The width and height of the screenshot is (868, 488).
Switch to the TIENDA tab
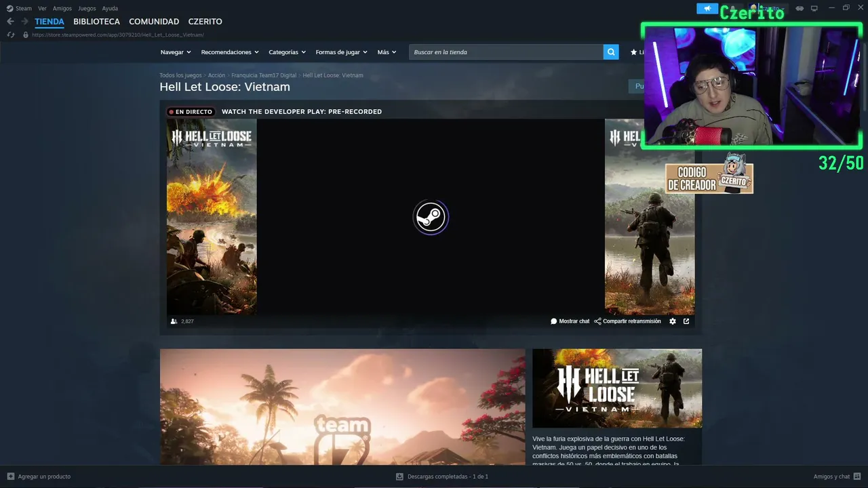50,22
